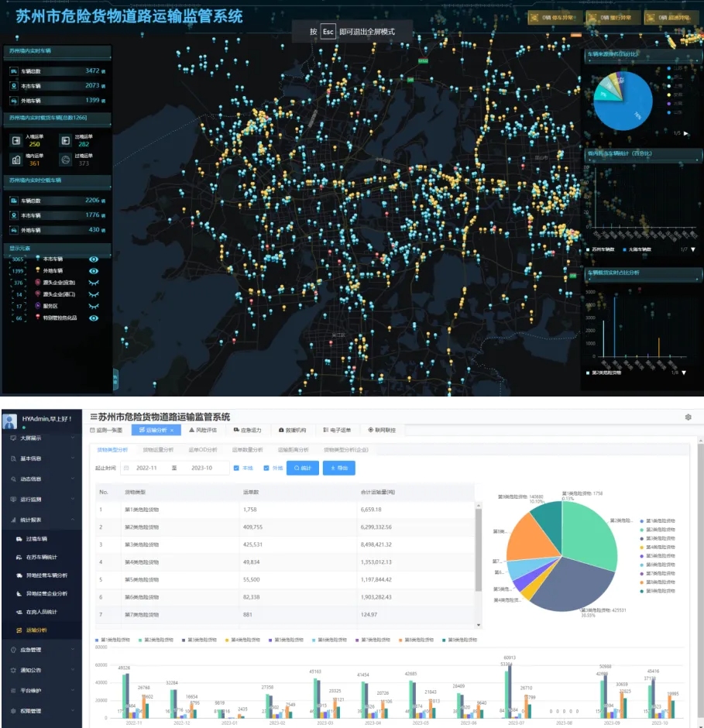Click the HYAdmin user avatar
This screenshot has width=704, height=728.
(x=10, y=421)
